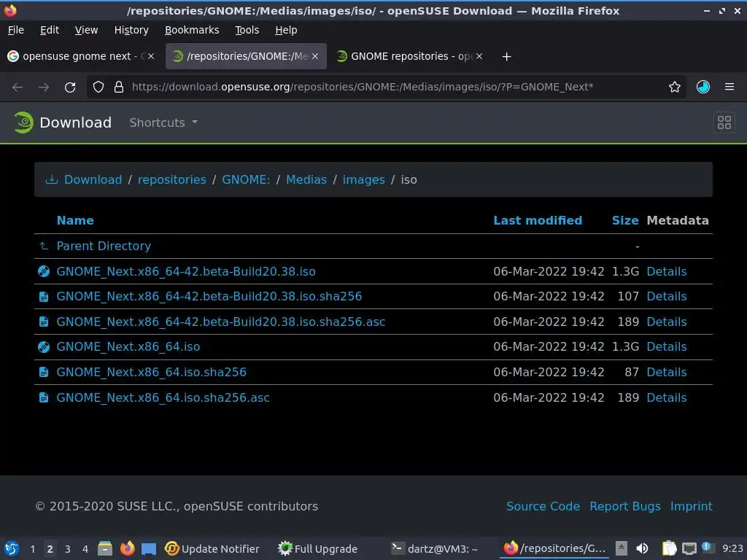Click the file icon for GNOME_Next.x86_64.iso.sha256

click(43, 373)
